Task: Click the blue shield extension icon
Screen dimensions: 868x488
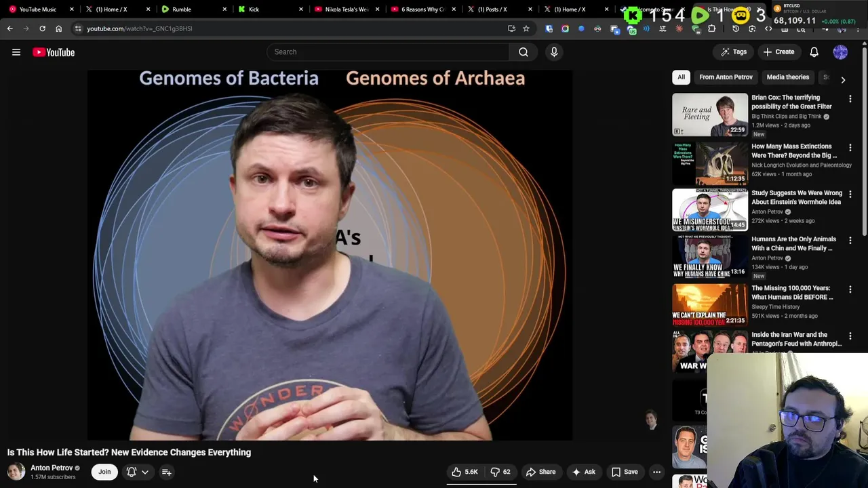Action: click(549, 28)
